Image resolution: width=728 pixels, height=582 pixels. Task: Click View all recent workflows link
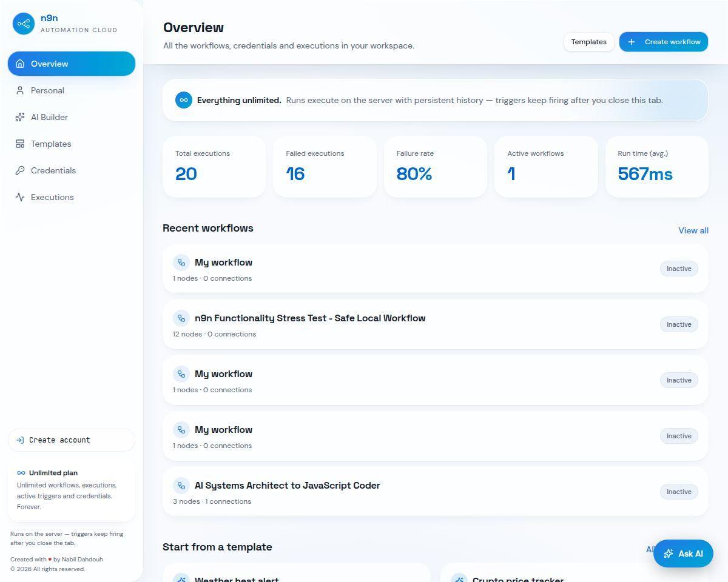pos(693,230)
